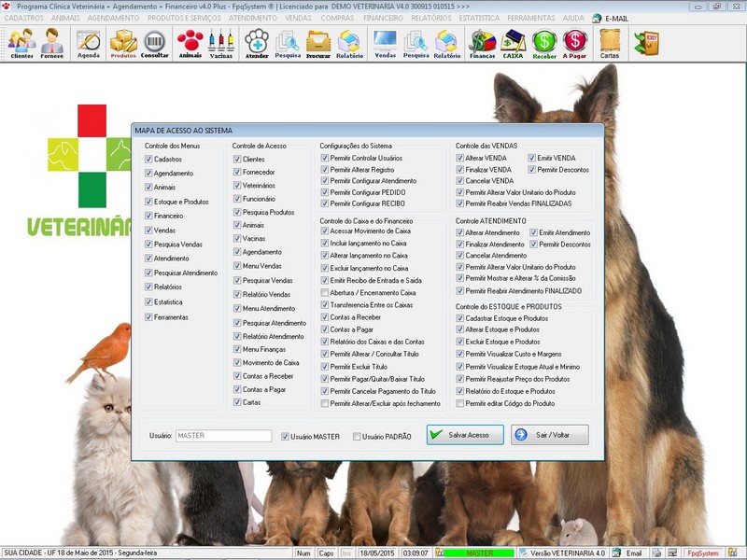Image resolution: width=747 pixels, height=560 pixels.
Task: Click the 18/05/2015 date in status bar
Action: 378,553
